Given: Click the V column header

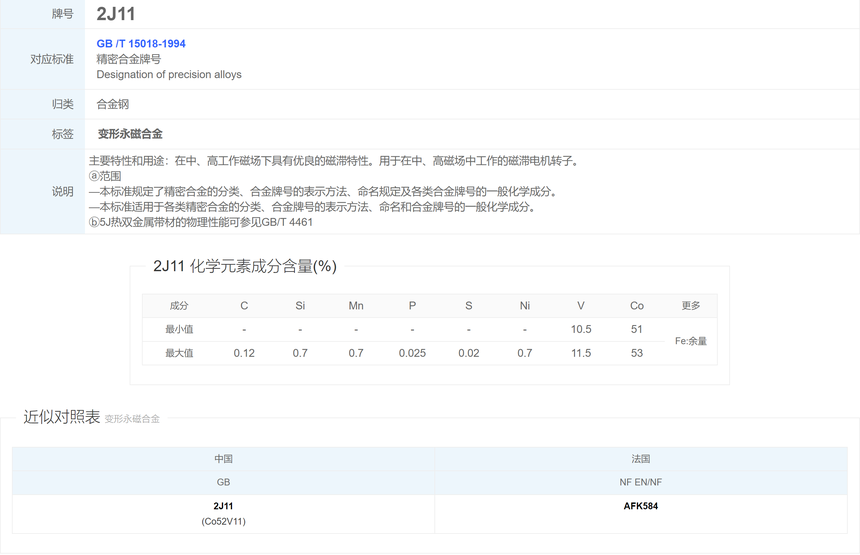Looking at the screenshot, I should click(581, 306).
